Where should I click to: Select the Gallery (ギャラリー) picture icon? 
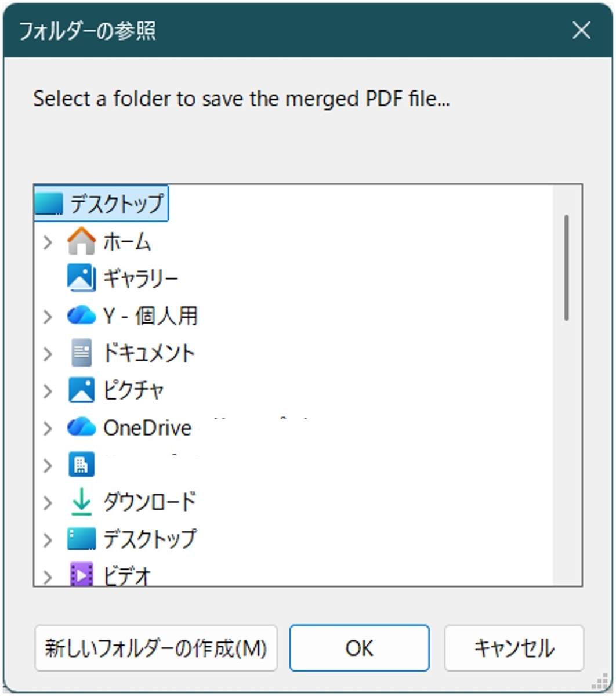pos(81,278)
